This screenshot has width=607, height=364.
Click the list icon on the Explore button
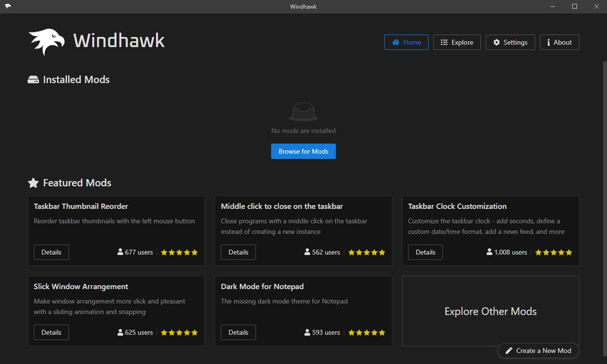444,42
